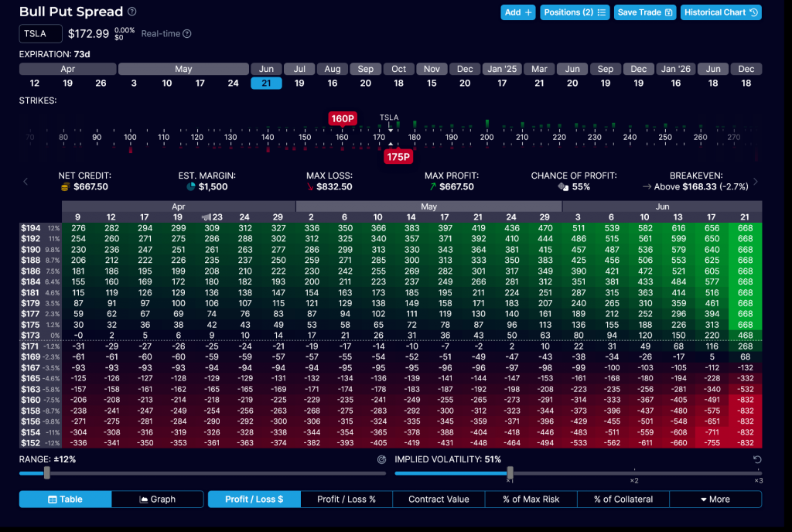Click the implied volatility target icon
Image resolution: width=792 pixels, height=532 pixels.
(381, 459)
